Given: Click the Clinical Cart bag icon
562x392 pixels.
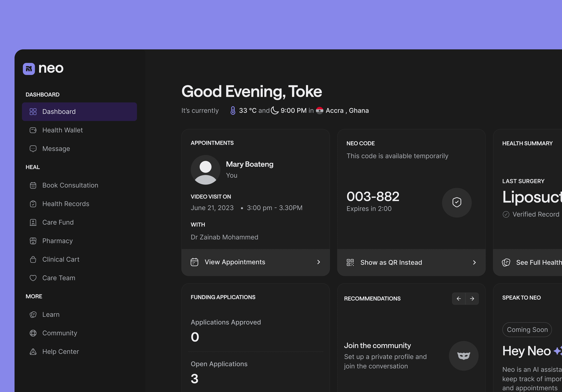Looking at the screenshot, I should (33, 259).
